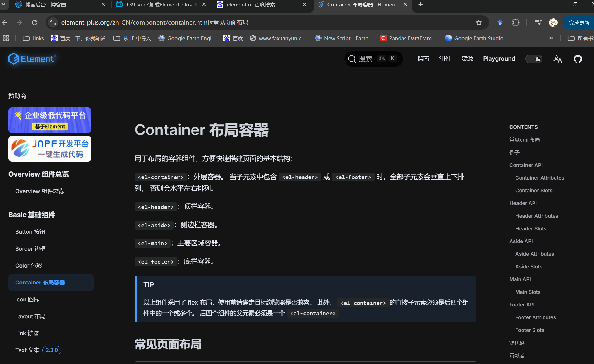The image size is (594, 364).
Task: Jump to Container Attributes in contents
Action: [539, 178]
